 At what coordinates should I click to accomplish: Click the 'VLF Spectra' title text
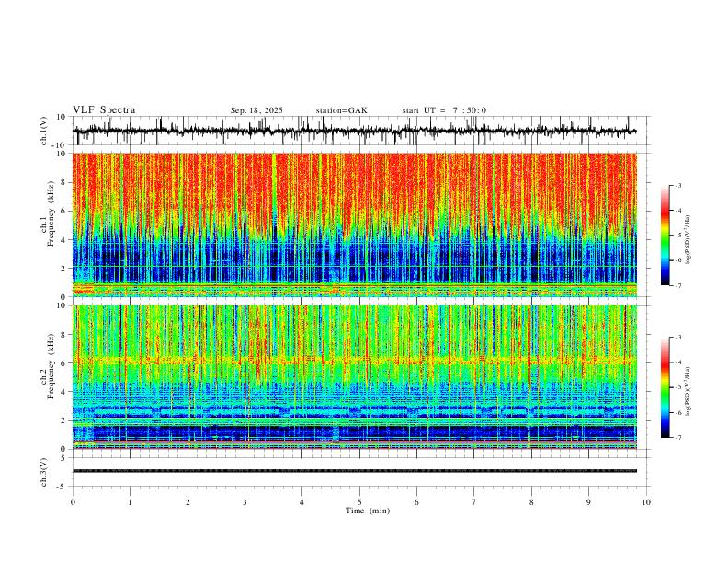(x=104, y=110)
